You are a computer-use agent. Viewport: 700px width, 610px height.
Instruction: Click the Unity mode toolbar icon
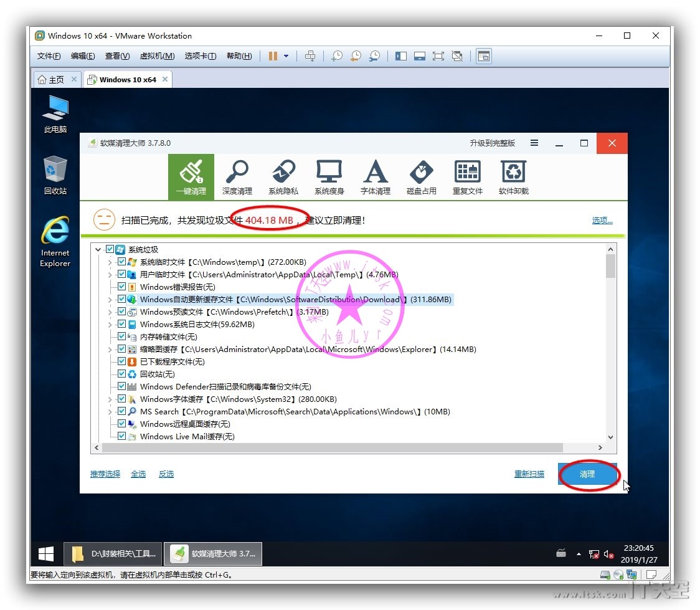click(x=457, y=56)
